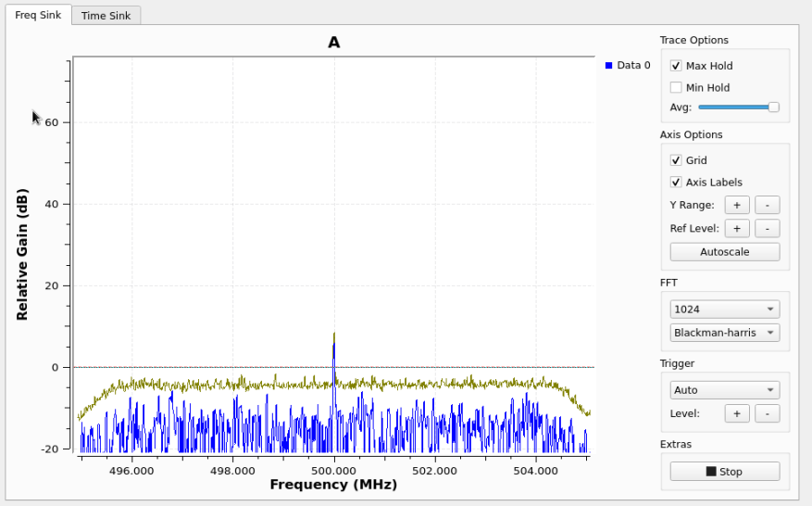Enable the Min Hold checkbox
Image resolution: width=812 pixels, height=506 pixels.
676,88
